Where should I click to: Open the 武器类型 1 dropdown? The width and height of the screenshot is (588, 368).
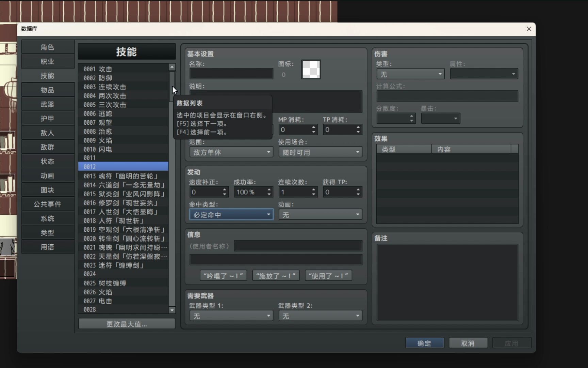pyautogui.click(x=231, y=316)
